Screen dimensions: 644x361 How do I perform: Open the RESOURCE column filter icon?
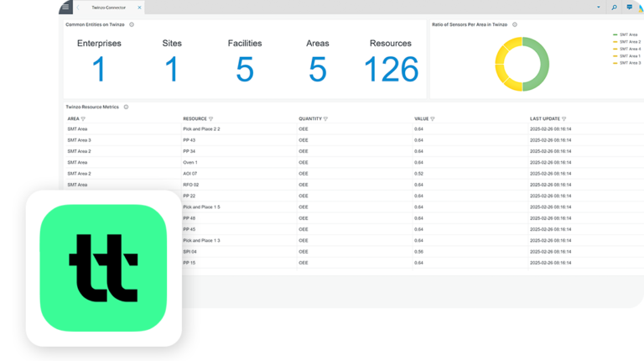click(x=210, y=119)
